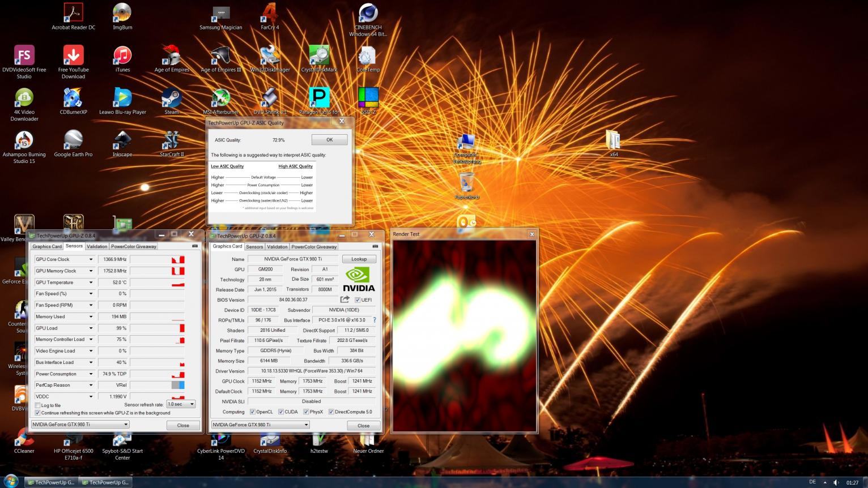
Task: Open Samsung Magician shortcut
Action: (221, 16)
